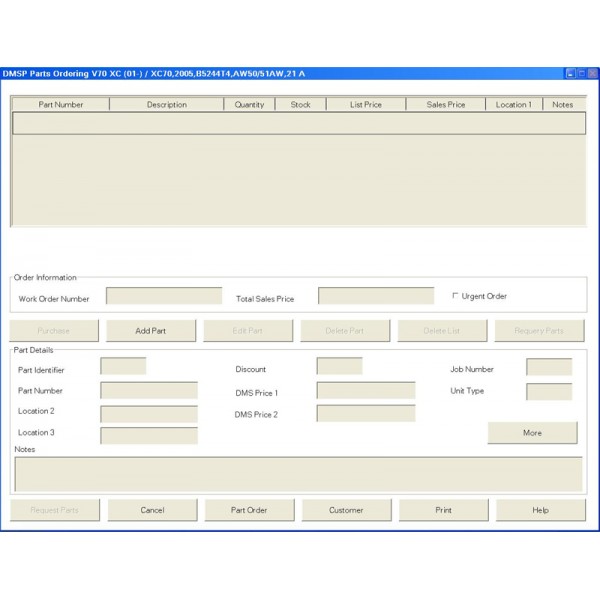Screen dimensions: 600x600
Task: Click inside the Notes text area
Action: [298, 474]
